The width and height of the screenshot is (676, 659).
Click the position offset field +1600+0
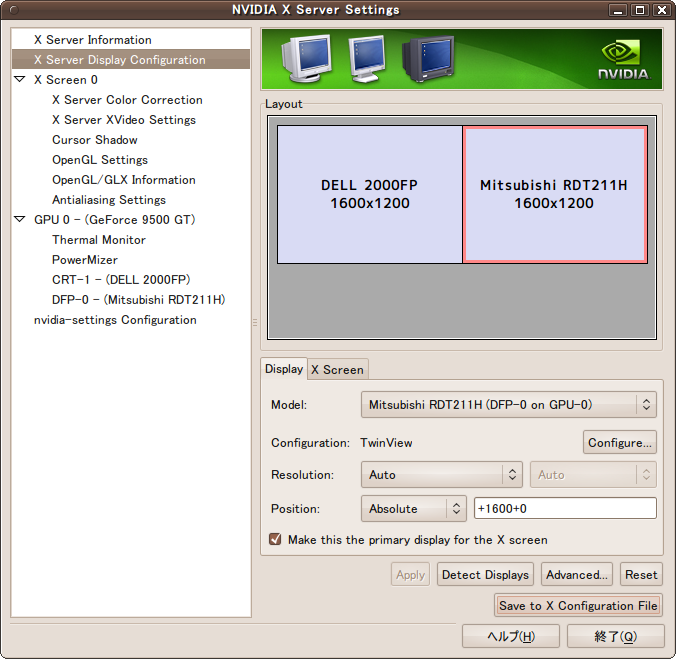[x=565, y=508]
